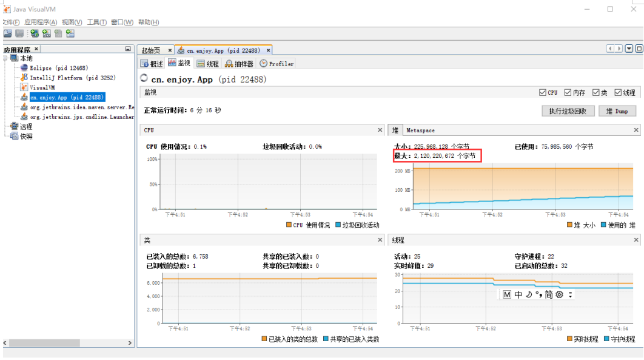
Task: Click the Java icon beside org.jetbrains.idea.maven.server
Action: pyautogui.click(x=24, y=107)
